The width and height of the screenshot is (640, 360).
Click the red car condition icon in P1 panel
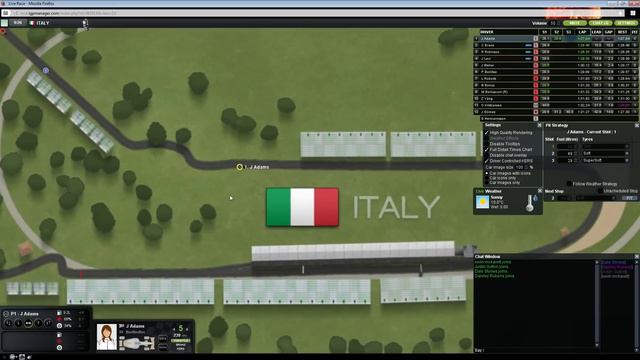pyautogui.click(x=59, y=319)
